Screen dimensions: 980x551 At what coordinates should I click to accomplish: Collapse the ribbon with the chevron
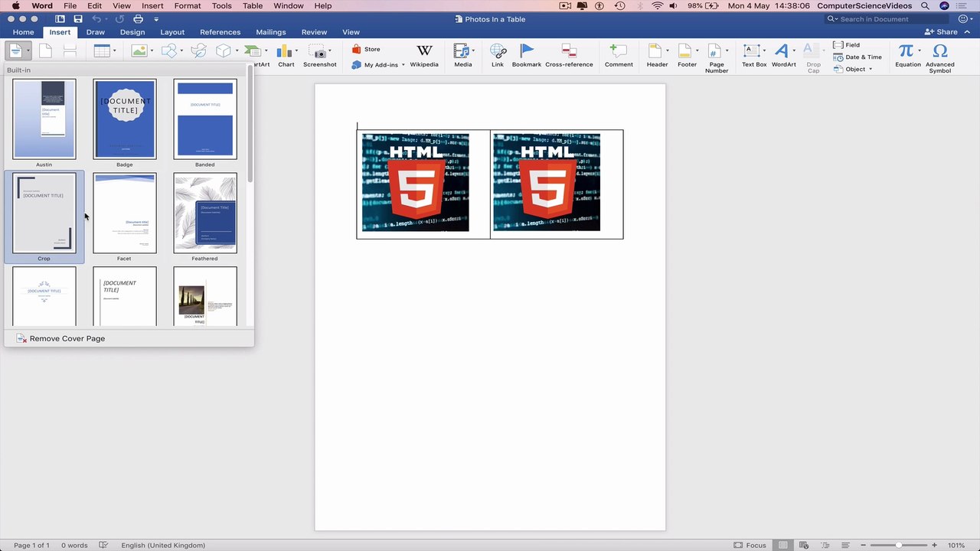[966, 32]
